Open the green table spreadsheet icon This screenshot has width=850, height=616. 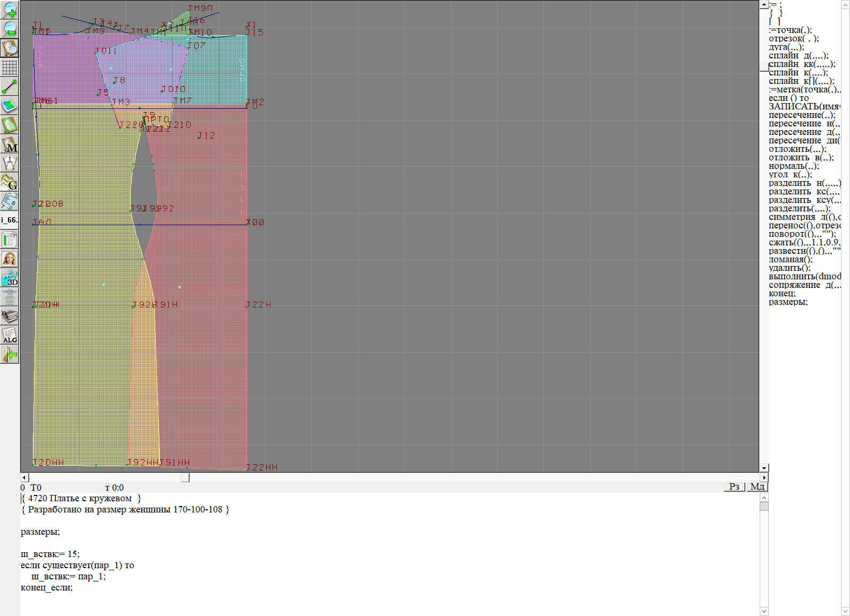point(10,239)
